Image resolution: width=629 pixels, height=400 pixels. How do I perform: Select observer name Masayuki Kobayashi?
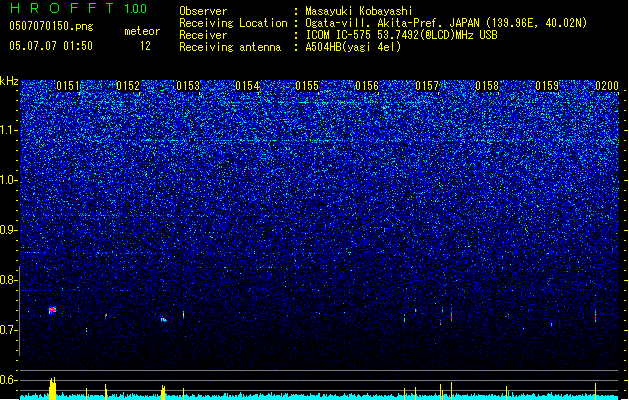click(x=359, y=11)
